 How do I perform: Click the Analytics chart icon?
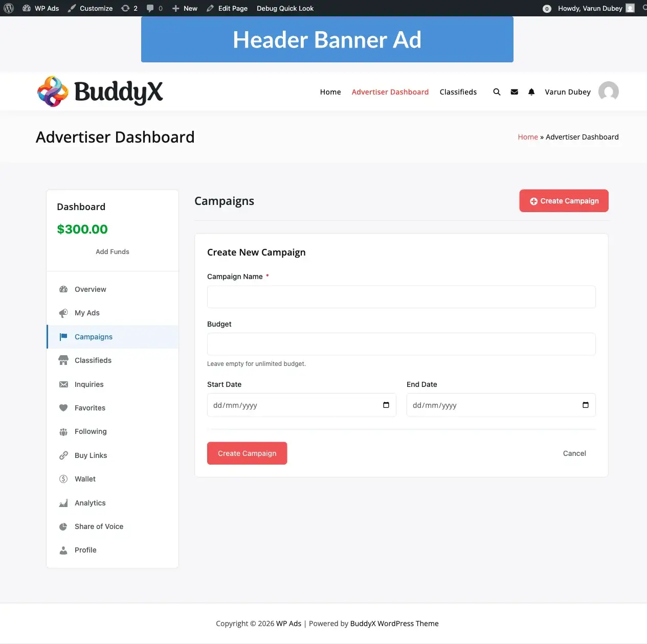(x=63, y=503)
